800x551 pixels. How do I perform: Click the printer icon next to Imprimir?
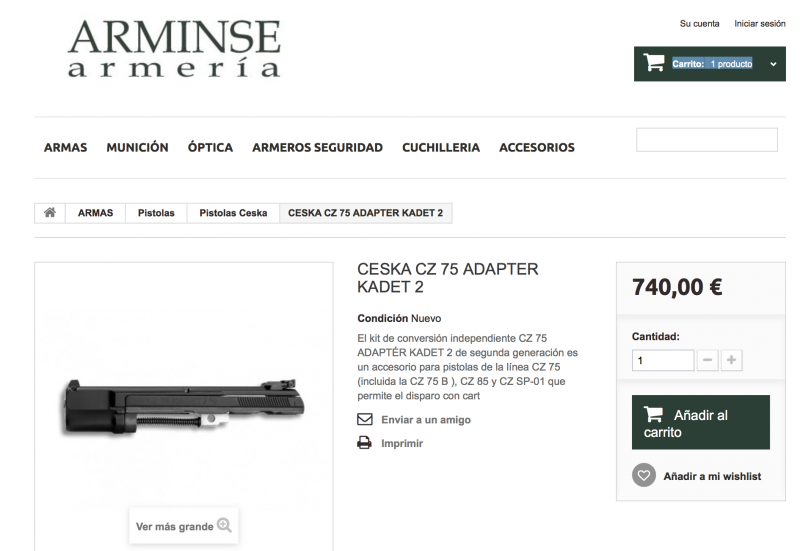coord(364,443)
